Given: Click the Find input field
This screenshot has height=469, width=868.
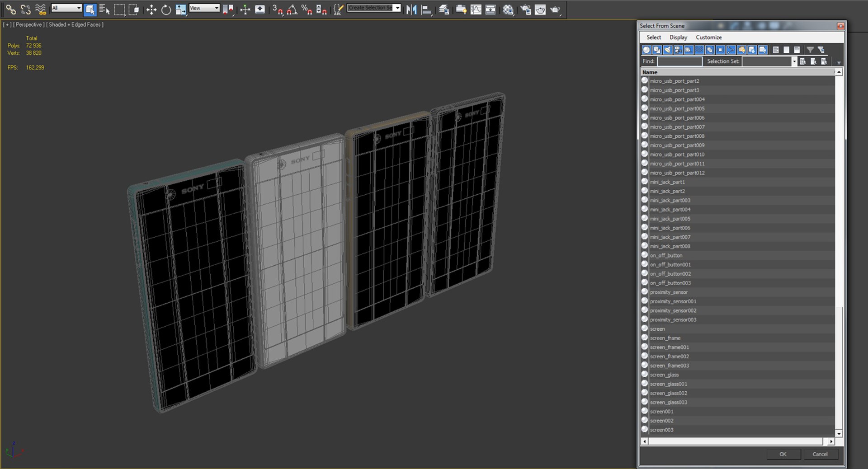Looking at the screenshot, I should tap(679, 61).
